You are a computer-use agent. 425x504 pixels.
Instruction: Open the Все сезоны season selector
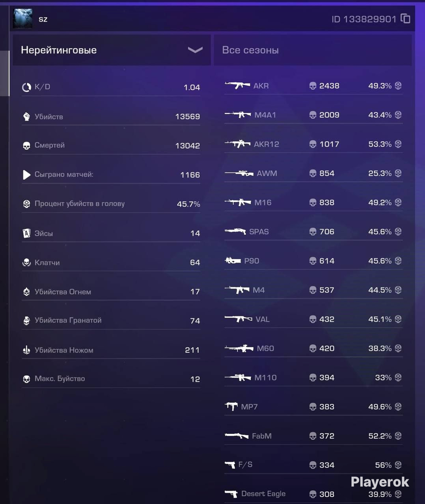point(313,50)
